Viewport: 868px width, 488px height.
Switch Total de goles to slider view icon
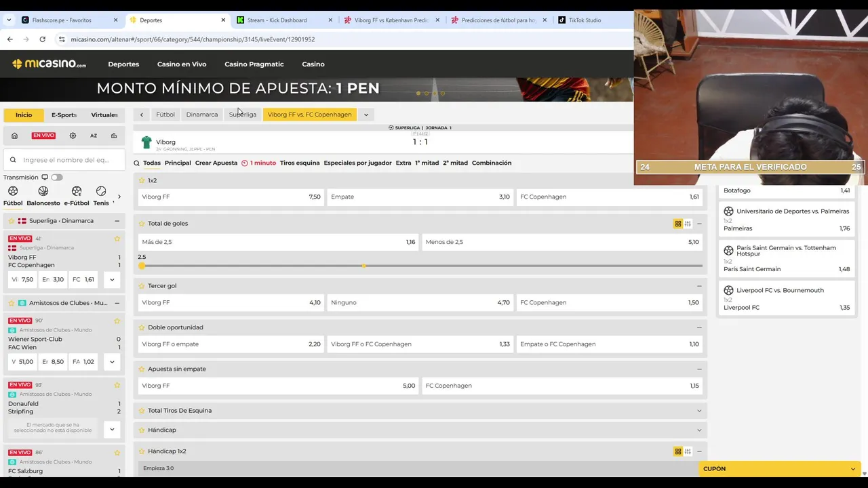[688, 224]
